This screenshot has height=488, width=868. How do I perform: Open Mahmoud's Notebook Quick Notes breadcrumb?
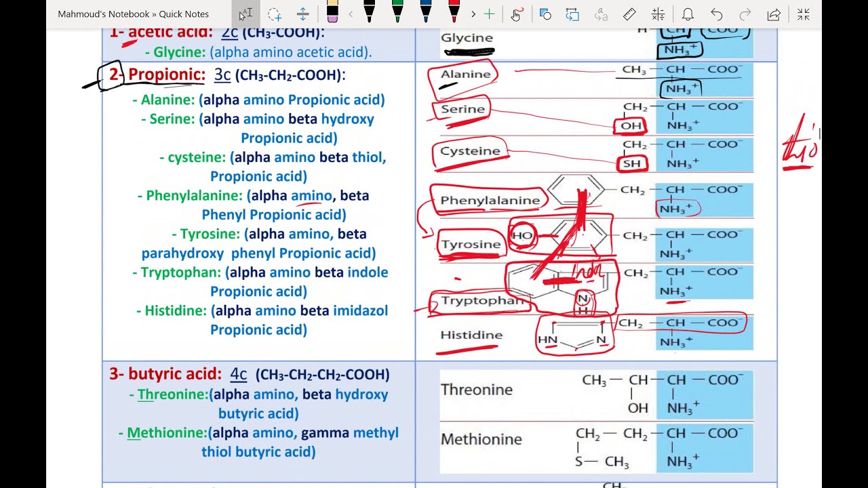(x=134, y=14)
